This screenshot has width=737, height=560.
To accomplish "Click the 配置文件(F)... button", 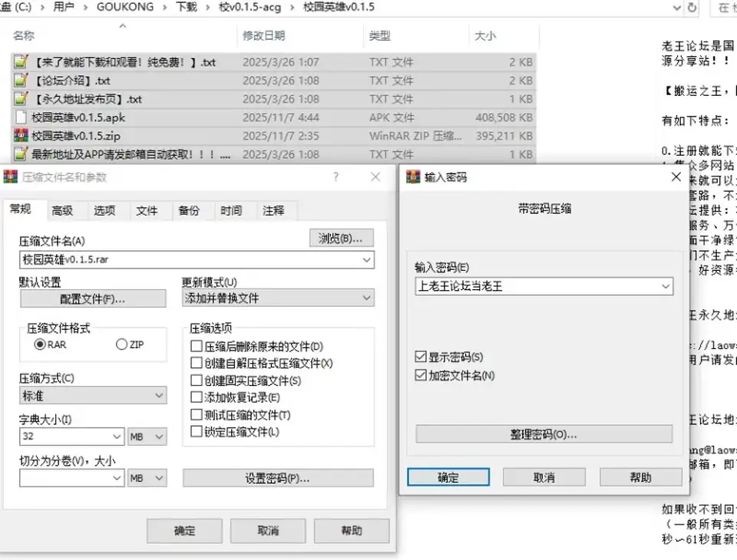I will pos(93,298).
